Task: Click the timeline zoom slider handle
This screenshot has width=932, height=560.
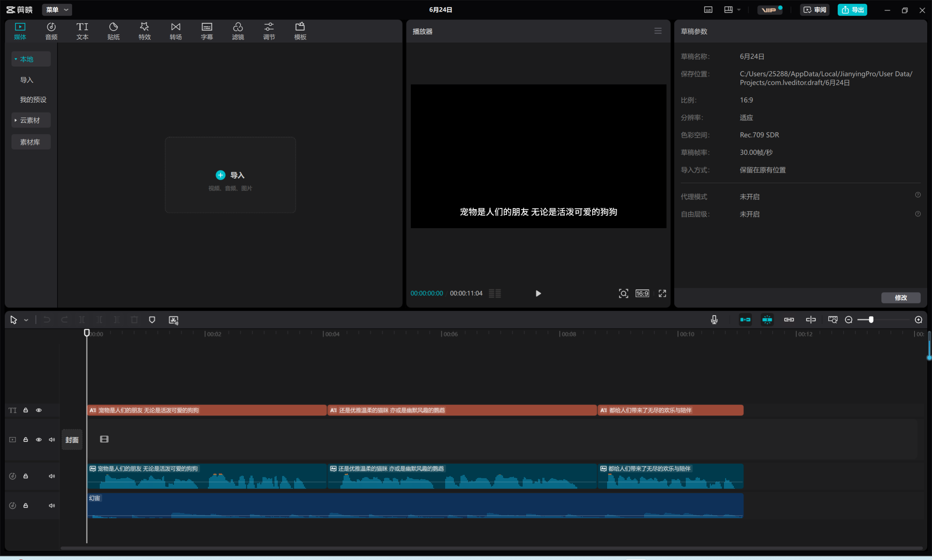Action: 871,319
